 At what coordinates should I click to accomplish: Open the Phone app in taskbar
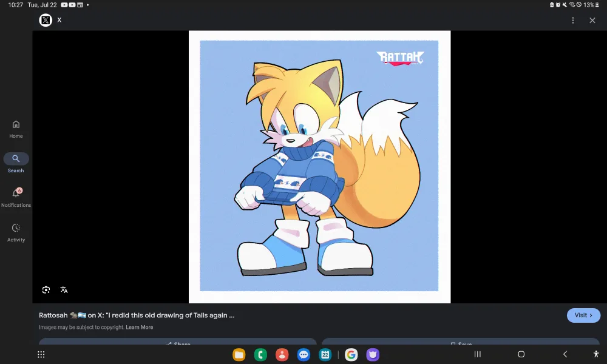click(260, 354)
